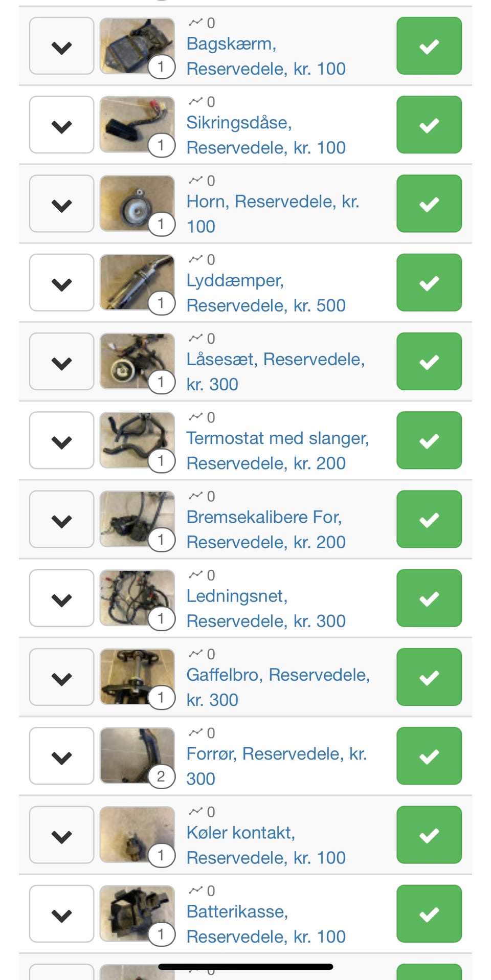Open the Termostat med slanger listing link
Screen dimensions: 491x980
point(277,451)
